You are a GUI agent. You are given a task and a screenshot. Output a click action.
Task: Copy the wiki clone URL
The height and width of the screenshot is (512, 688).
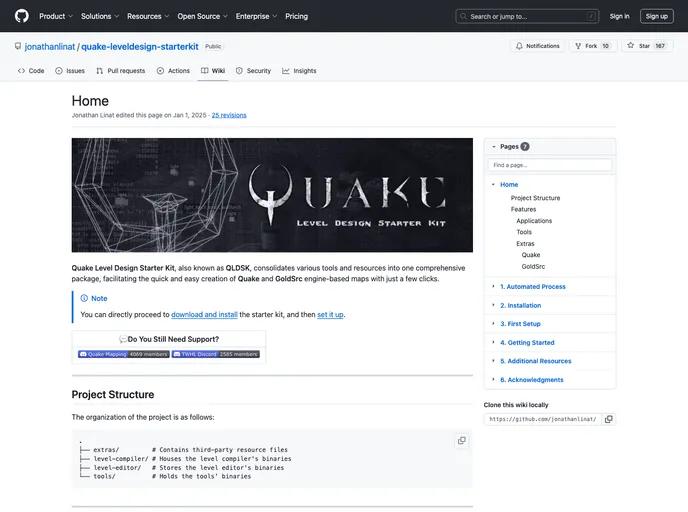[608, 419]
